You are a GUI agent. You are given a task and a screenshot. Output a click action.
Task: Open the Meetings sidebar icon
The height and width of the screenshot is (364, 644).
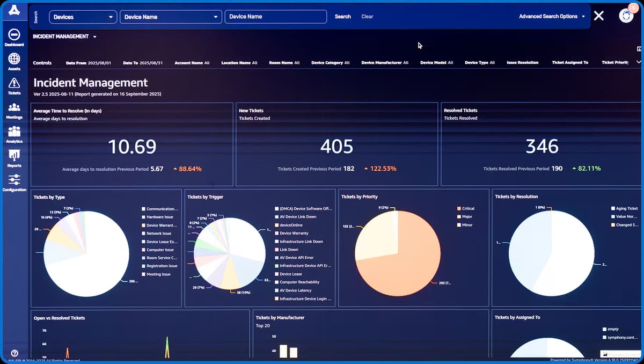click(14, 107)
